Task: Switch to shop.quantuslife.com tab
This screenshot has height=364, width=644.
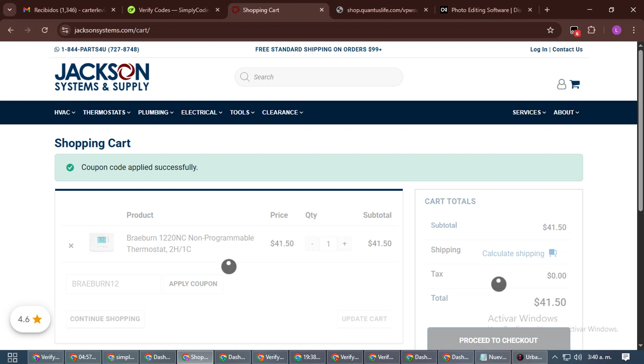Action: 382,10
